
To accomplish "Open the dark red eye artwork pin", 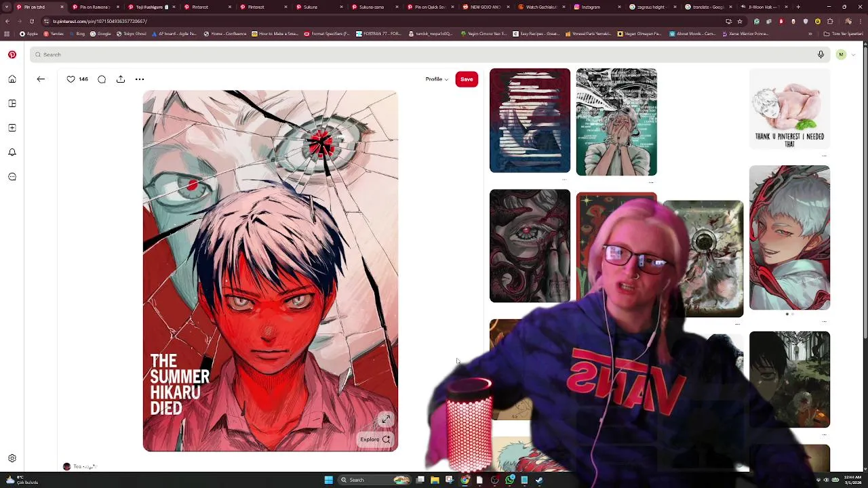I will click(x=530, y=246).
